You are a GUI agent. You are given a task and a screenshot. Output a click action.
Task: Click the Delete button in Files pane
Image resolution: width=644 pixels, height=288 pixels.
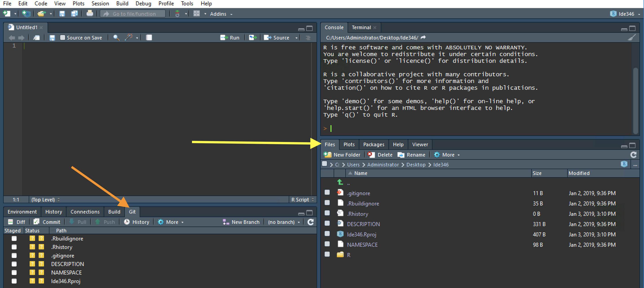380,155
